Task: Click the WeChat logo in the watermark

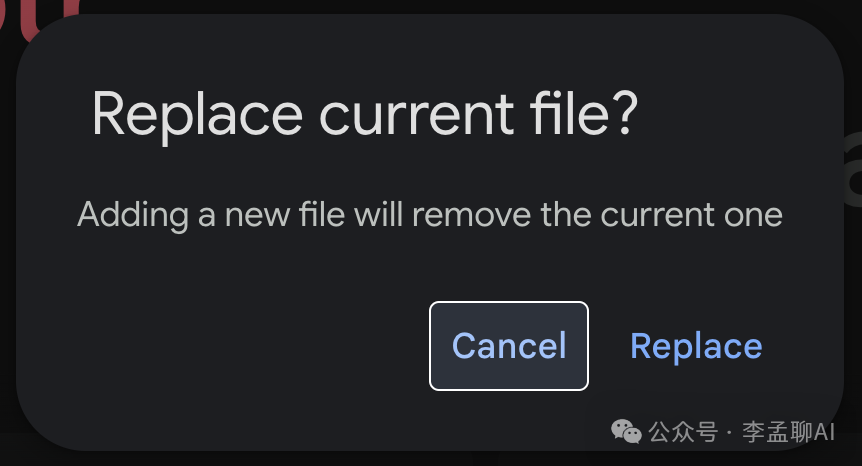Action: click(x=627, y=432)
